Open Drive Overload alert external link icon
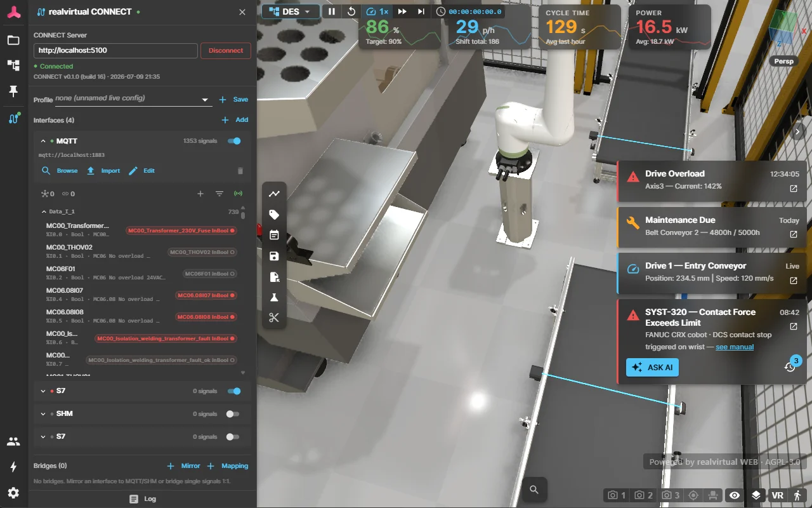This screenshot has height=508, width=812. [x=793, y=189]
